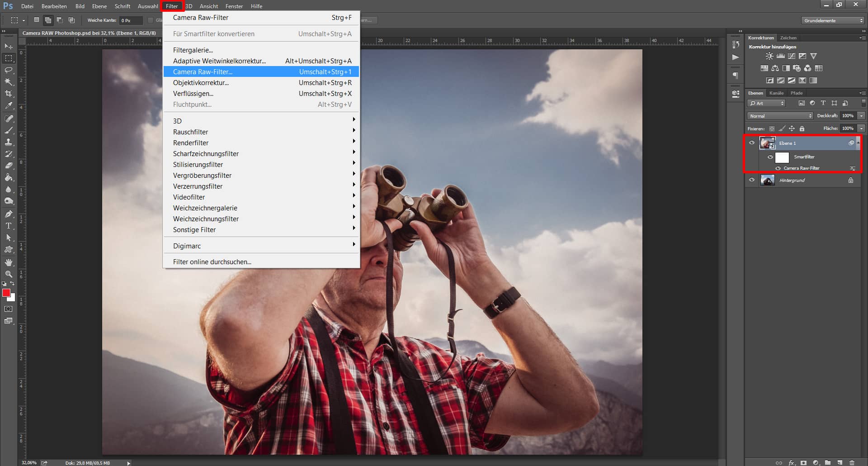Select the Crop tool
868x466 pixels.
8,94
